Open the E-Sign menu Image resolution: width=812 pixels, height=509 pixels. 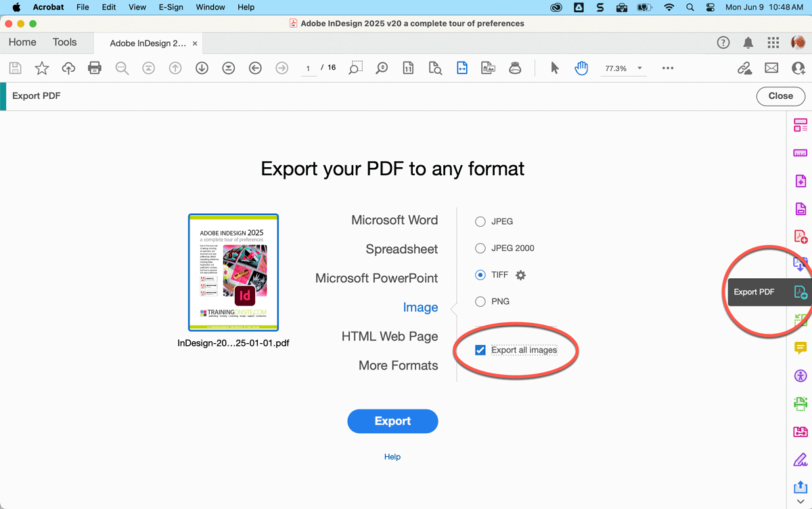[170, 7]
